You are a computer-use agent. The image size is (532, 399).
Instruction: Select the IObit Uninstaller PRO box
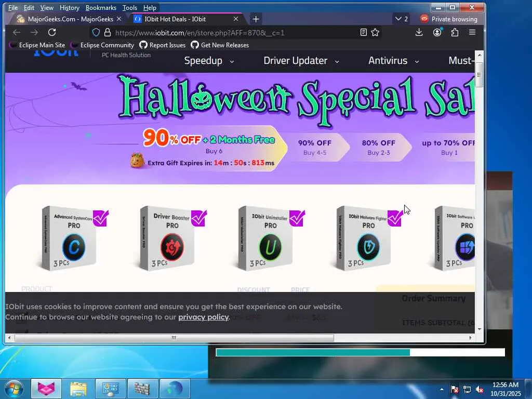pos(265,238)
